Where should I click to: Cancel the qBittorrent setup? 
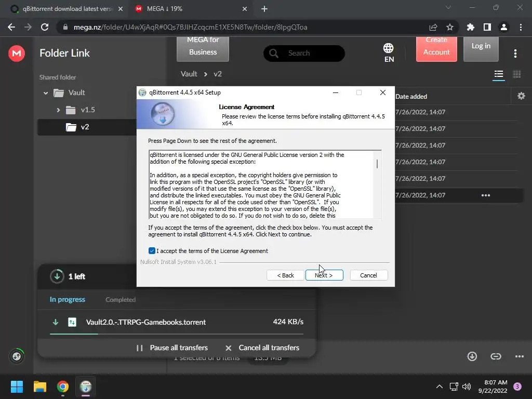pos(368,275)
